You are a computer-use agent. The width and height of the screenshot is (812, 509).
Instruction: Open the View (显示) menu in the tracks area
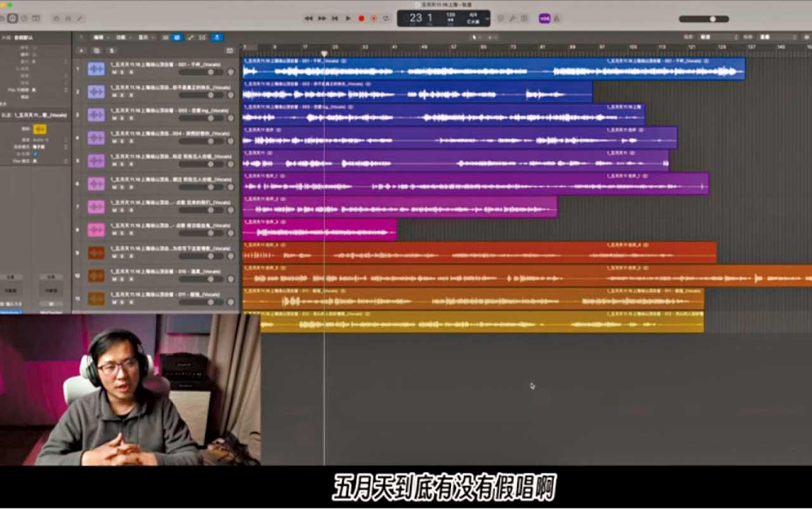pyautogui.click(x=143, y=37)
